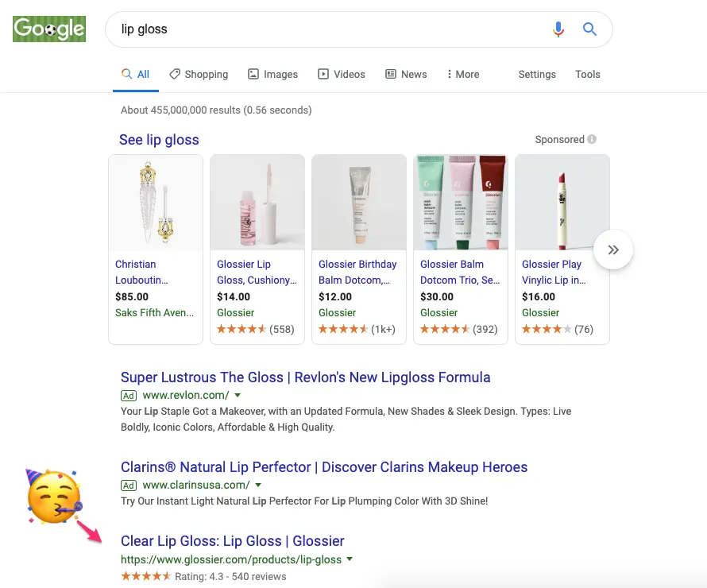
Task: Click the star rating under Glossier result
Action: 146,576
